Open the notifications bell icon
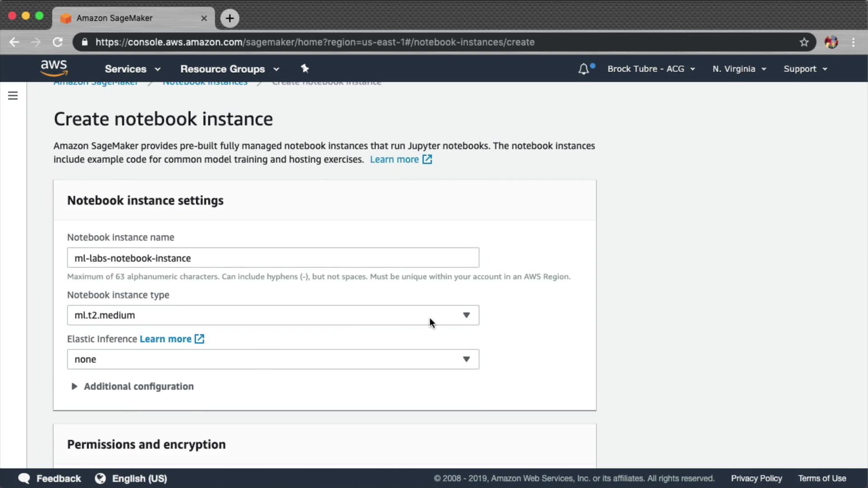Image resolution: width=868 pixels, height=488 pixels. click(583, 69)
